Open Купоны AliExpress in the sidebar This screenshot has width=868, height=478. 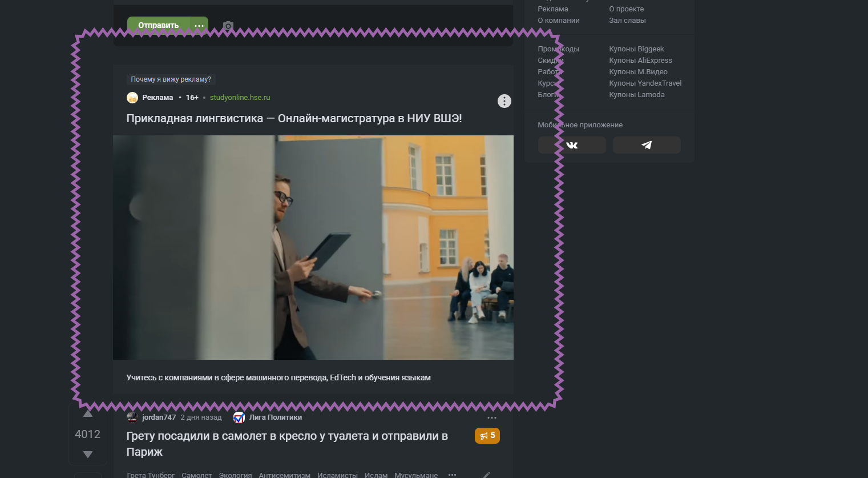(640, 60)
